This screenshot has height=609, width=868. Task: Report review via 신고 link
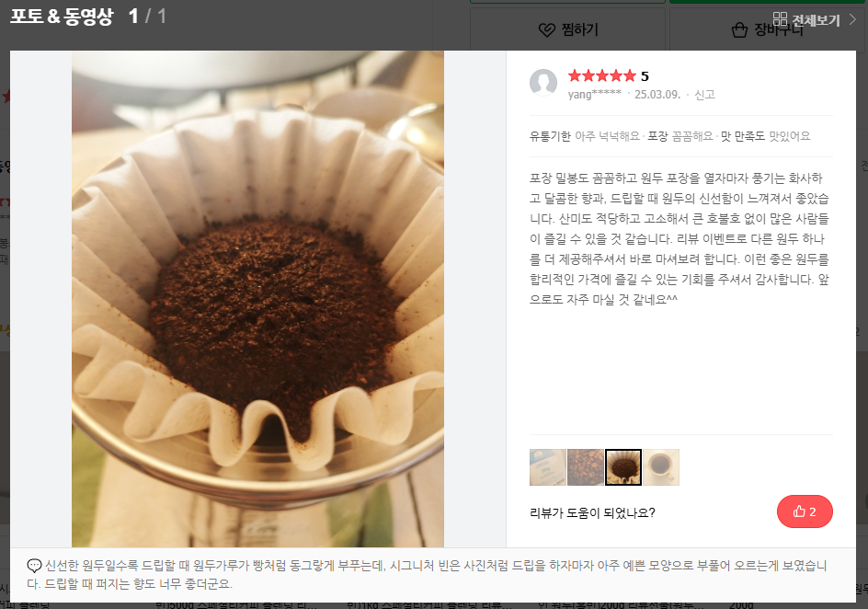[x=704, y=95]
